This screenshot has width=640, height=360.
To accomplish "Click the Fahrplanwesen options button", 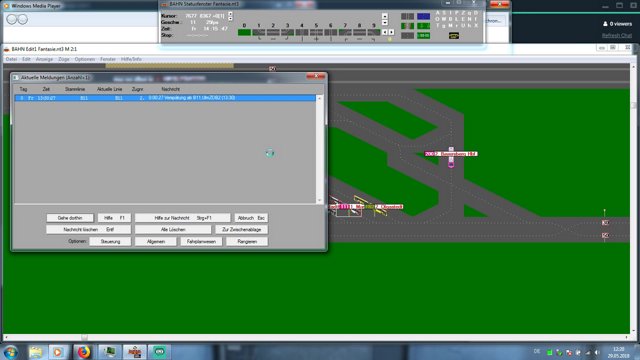I will pos(201,242).
